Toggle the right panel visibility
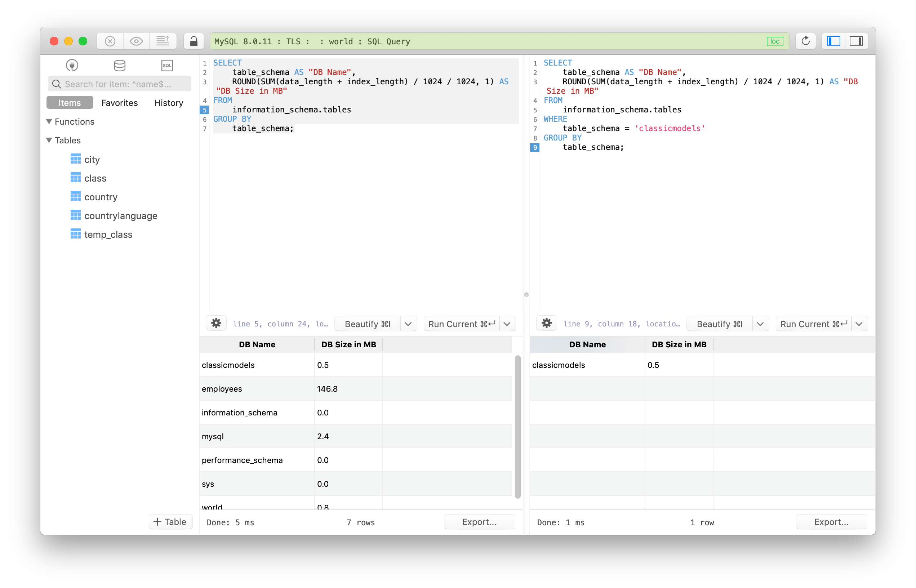This screenshot has height=588, width=916. tap(857, 41)
